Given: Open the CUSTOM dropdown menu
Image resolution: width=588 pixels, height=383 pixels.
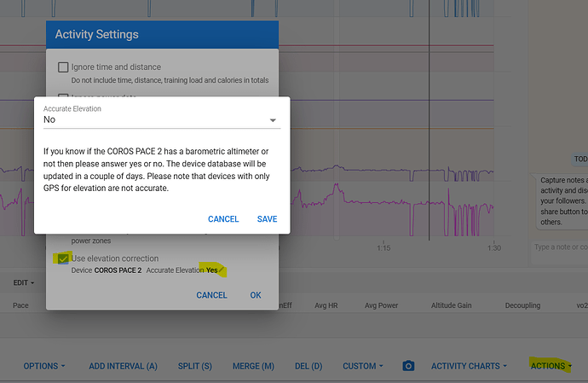Looking at the screenshot, I should [363, 366].
